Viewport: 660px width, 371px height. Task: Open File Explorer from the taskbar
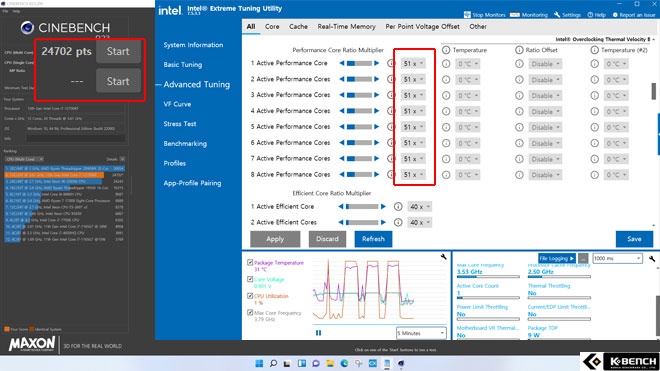click(x=330, y=363)
